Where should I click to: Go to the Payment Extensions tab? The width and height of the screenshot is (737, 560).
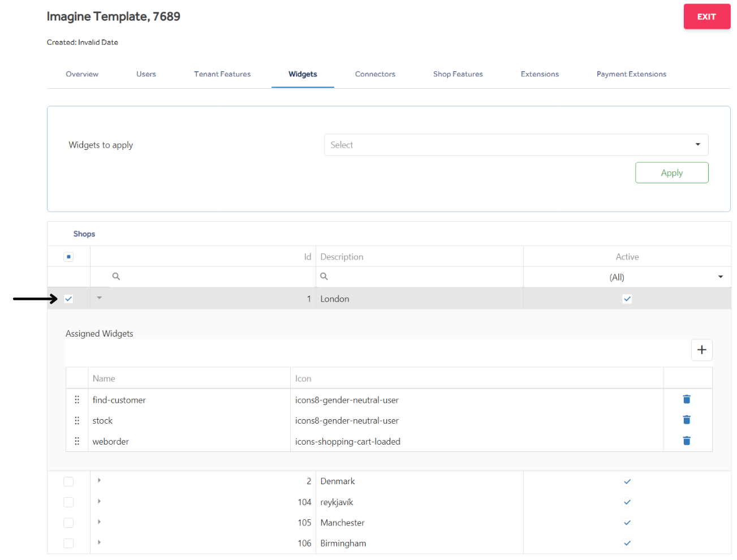point(631,74)
